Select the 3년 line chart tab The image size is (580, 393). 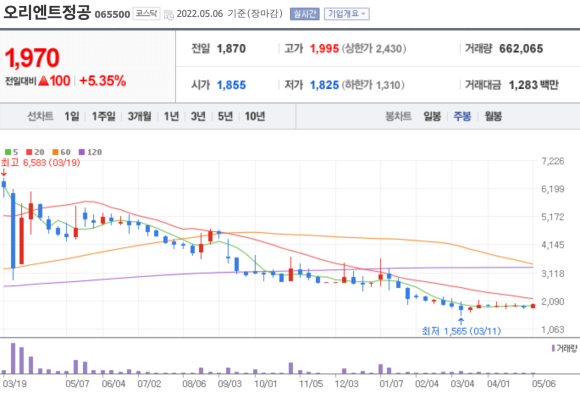[198, 117]
